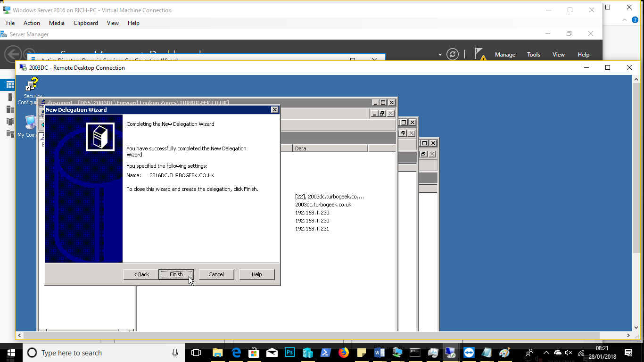Click Server Manager's back navigation arrow

(x=13, y=54)
